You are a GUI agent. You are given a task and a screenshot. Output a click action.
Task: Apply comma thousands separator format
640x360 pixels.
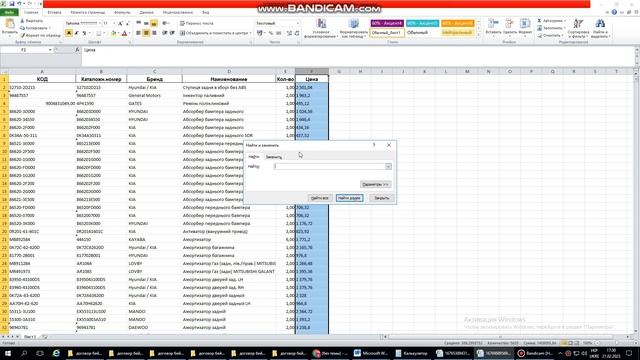[x=278, y=33]
